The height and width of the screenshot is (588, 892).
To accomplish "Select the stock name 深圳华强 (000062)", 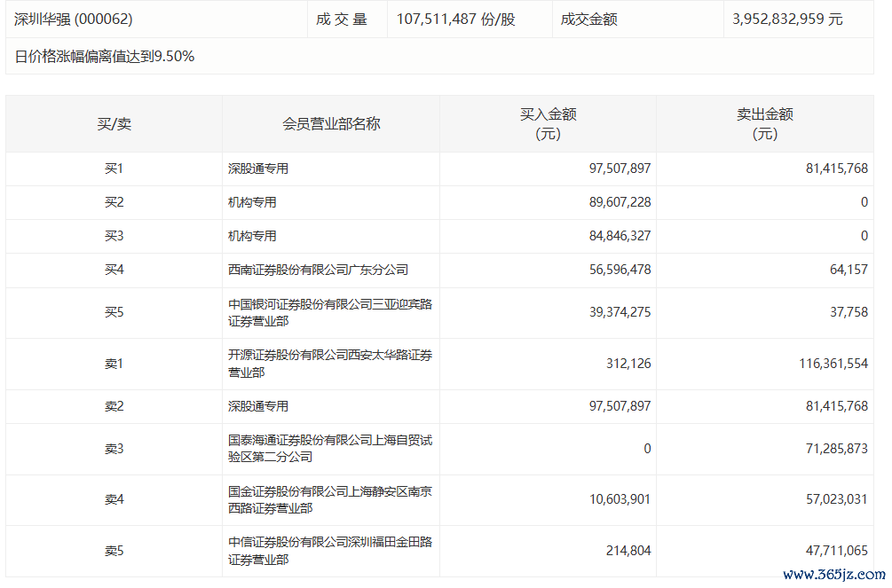I will [74, 20].
